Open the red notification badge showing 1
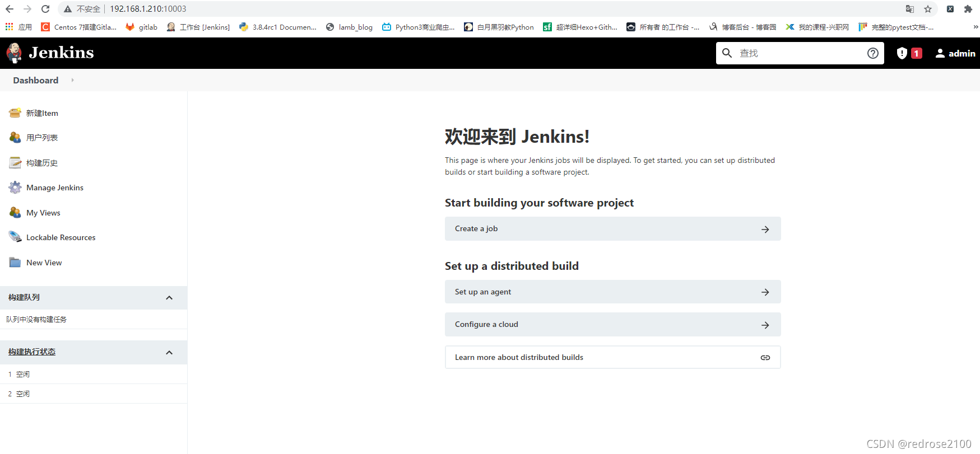Image resolution: width=980 pixels, height=454 pixels. (x=917, y=53)
